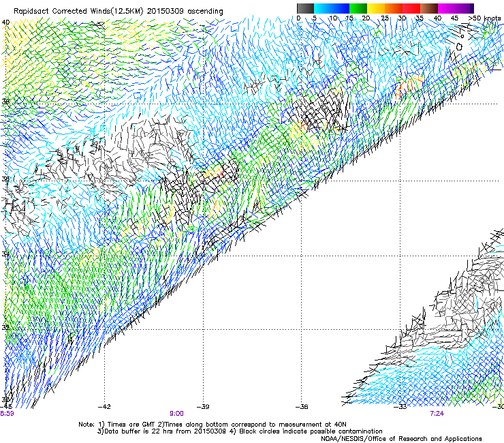This screenshot has width=504, height=443.
Task: Click the '15' label under the color scale
Action: coord(349,18)
